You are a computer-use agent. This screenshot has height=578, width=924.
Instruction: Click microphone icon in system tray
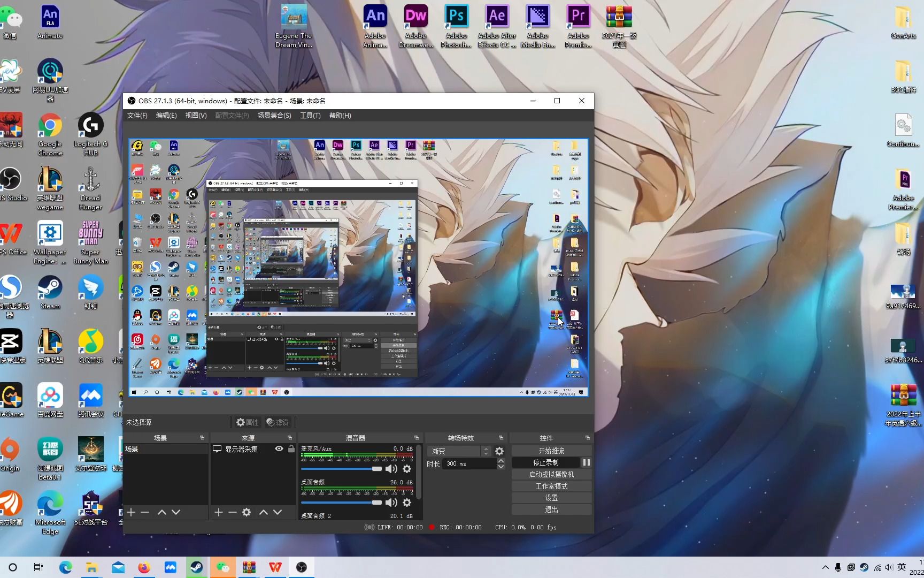click(838, 567)
